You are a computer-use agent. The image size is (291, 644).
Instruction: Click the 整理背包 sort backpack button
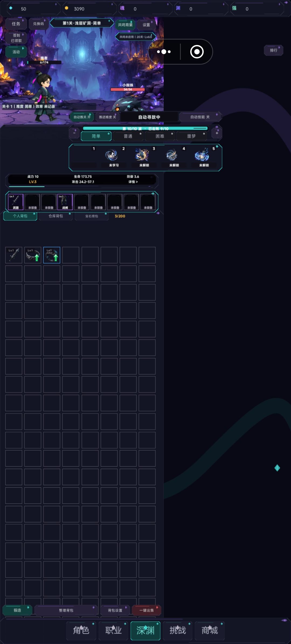click(66, 610)
